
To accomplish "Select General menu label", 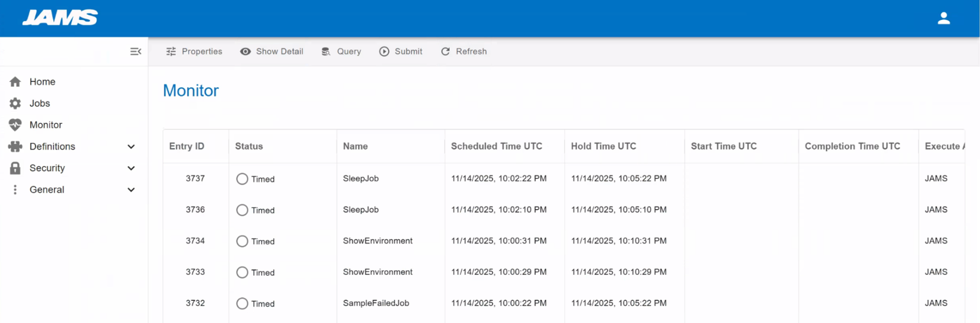I will [x=47, y=190].
